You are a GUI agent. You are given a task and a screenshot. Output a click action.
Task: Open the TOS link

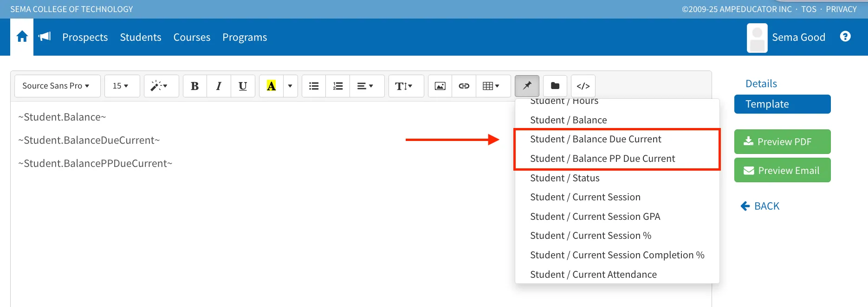[x=809, y=9]
